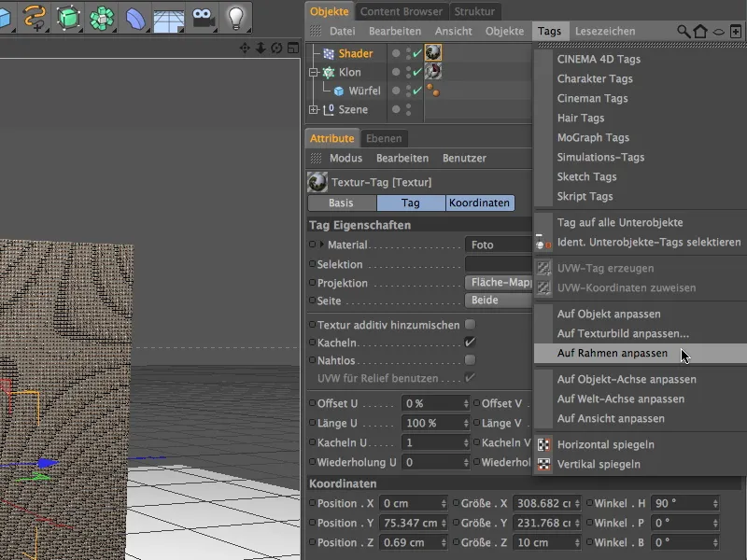Click the Shader object icon
The image size is (747, 560).
tap(329, 53)
